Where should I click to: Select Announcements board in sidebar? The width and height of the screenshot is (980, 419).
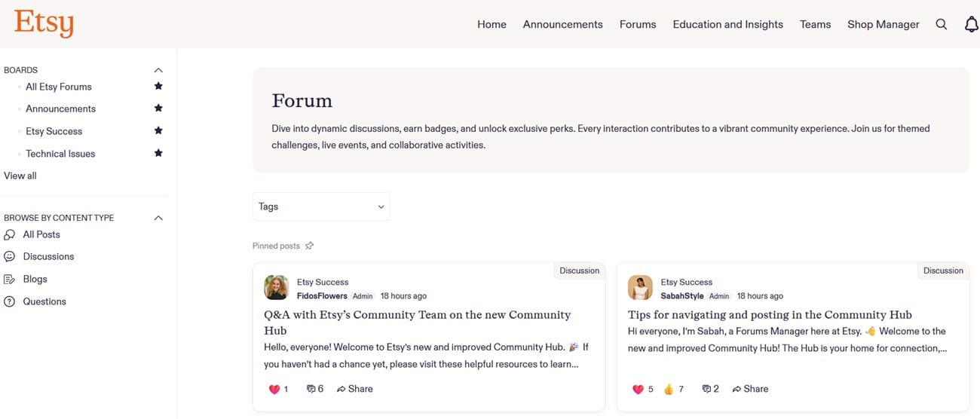(x=61, y=109)
